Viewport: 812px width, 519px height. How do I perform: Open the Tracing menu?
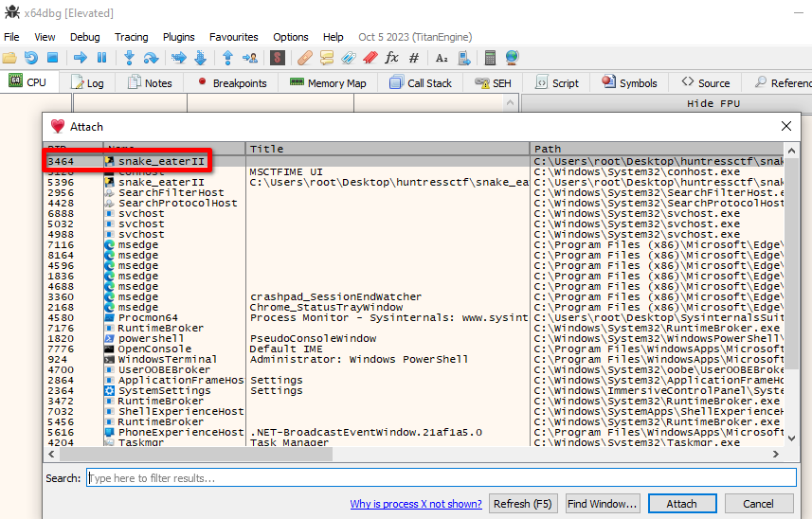tap(131, 37)
